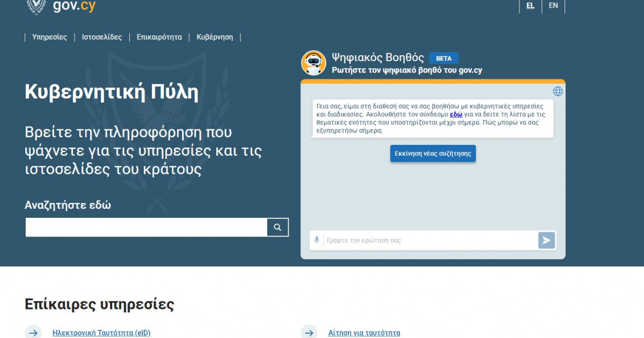
Task: Click the chat question input field
Action: [x=429, y=240]
